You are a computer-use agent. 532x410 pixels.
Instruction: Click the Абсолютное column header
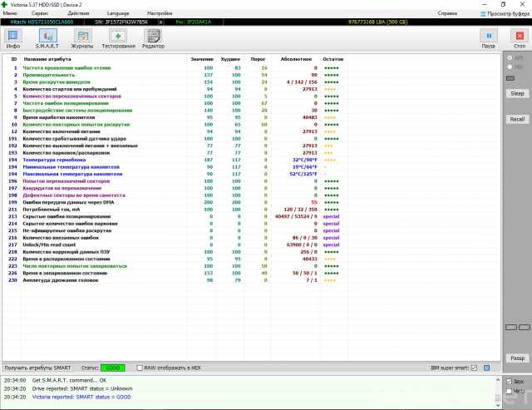[296, 59]
